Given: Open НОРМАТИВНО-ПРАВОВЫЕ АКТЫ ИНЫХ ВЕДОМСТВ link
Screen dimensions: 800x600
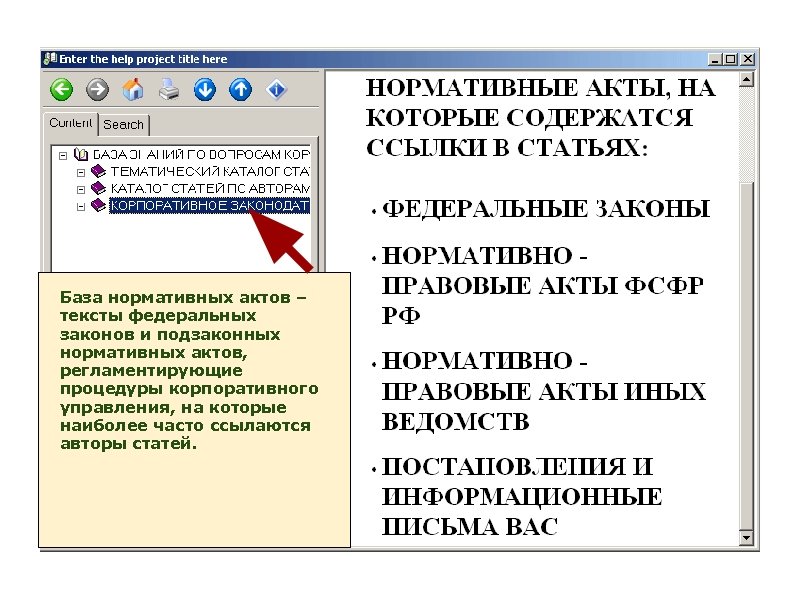Looking at the screenshot, I should click(x=544, y=391).
